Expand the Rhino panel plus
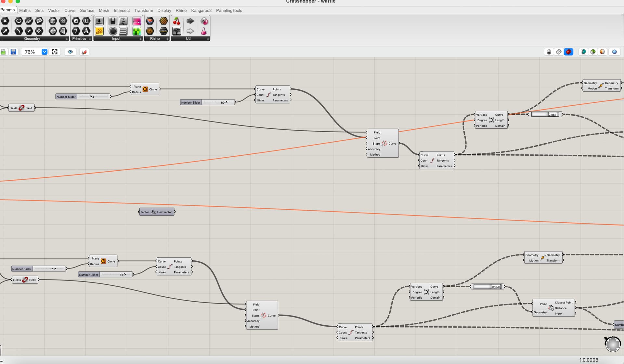The height and width of the screenshot is (364, 624). [167, 39]
